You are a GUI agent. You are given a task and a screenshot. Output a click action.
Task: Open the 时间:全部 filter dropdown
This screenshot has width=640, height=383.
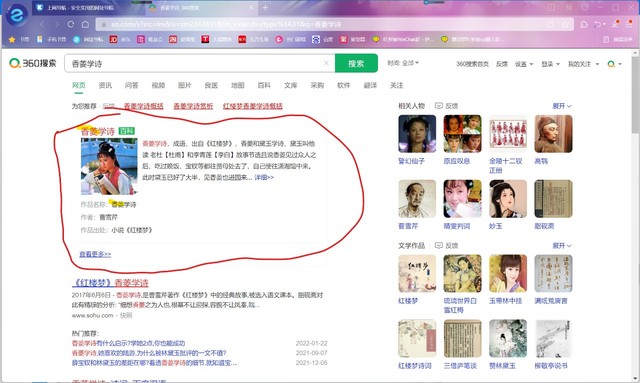(403, 63)
